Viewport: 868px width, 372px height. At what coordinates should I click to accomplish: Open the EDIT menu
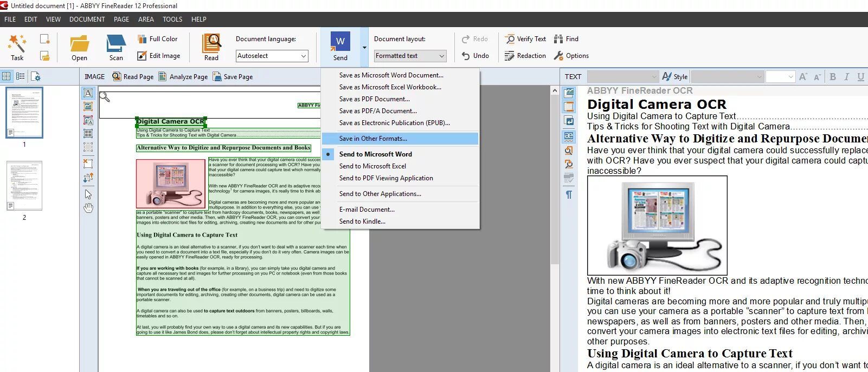[x=31, y=19]
